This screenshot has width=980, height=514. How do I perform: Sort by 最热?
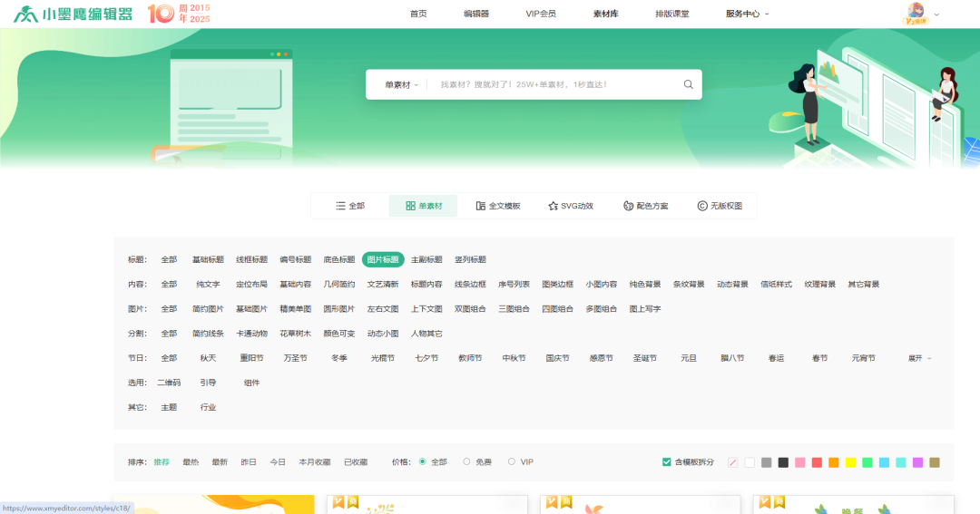(x=191, y=462)
